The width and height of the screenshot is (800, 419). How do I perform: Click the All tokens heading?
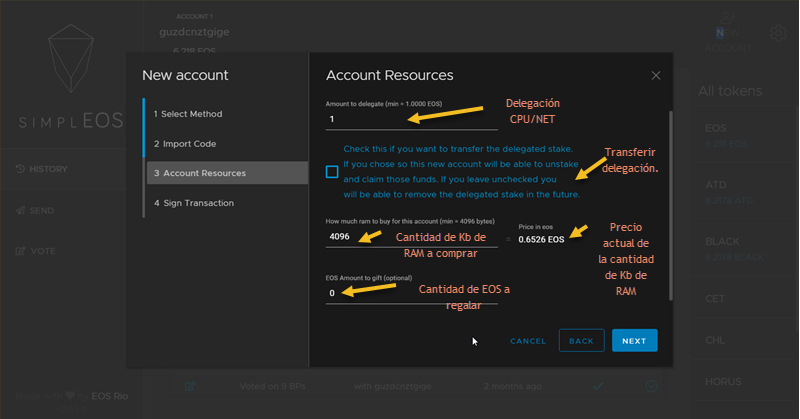click(730, 91)
